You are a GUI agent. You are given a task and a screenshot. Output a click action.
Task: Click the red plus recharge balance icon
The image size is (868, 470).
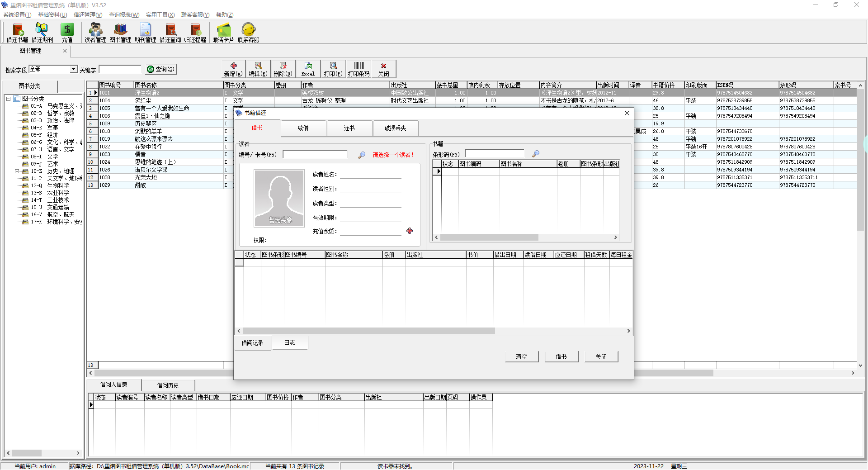click(x=410, y=231)
